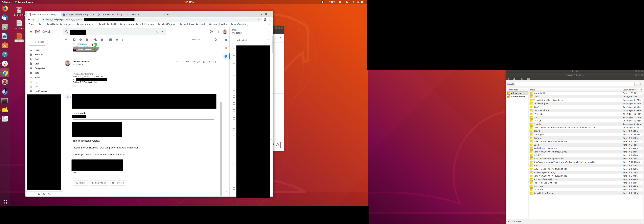Archive the open email conversation
The height and width of the screenshot is (224, 644).
74,40
